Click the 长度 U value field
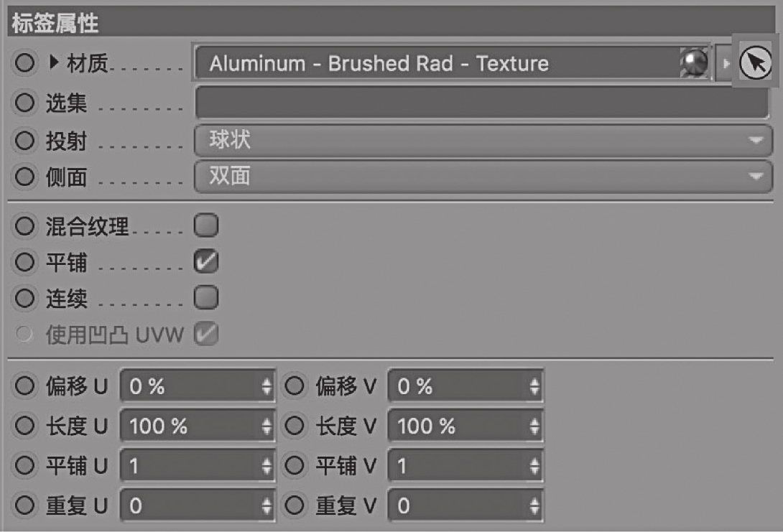 click(x=198, y=426)
